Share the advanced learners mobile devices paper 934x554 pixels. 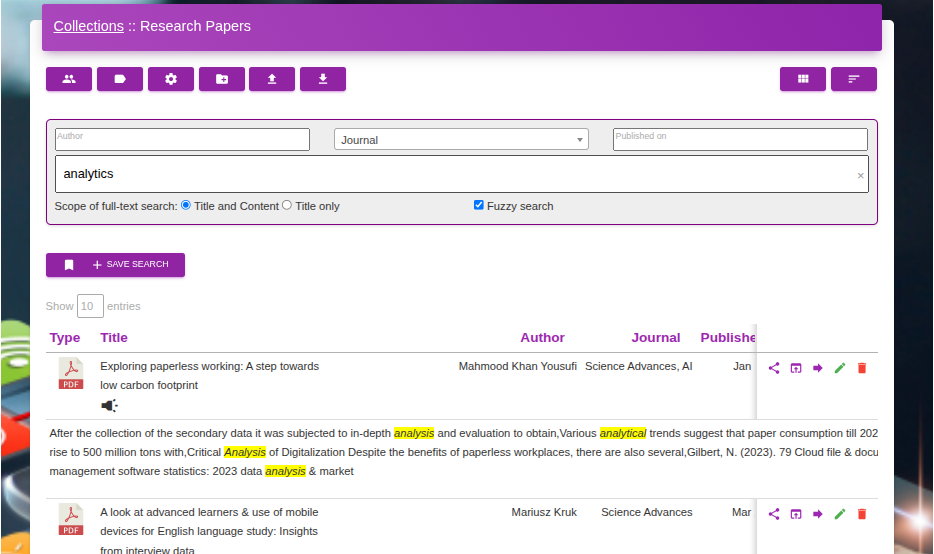coord(774,514)
